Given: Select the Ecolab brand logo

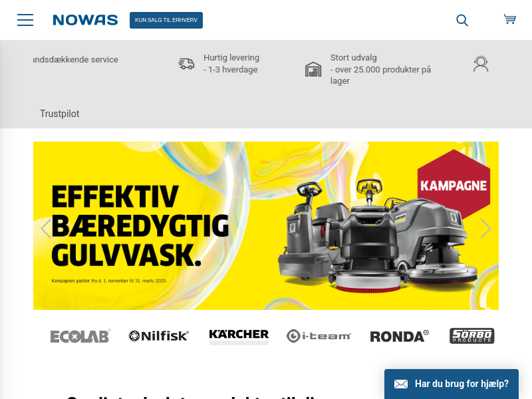Looking at the screenshot, I should pyautogui.click(x=80, y=336).
